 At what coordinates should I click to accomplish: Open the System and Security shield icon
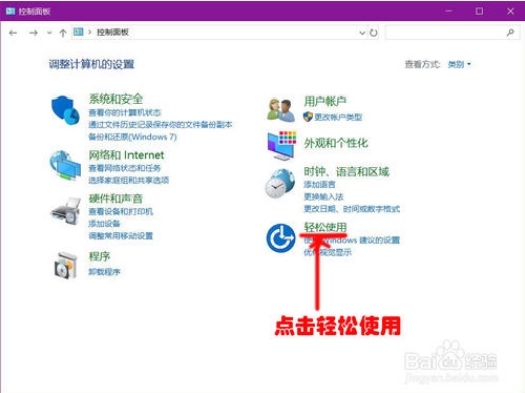coord(65,110)
